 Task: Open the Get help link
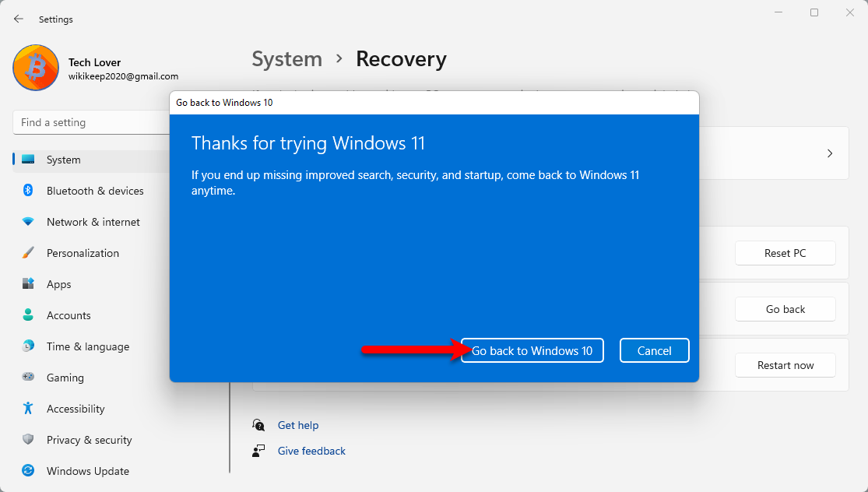[x=298, y=425]
